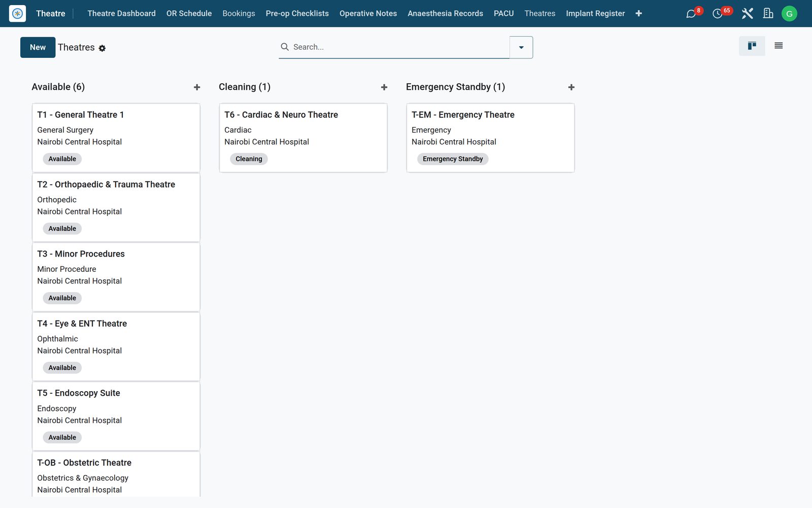Viewport: 812px width, 508px height.
Task: Open the company switcher building icon
Action: tap(768, 14)
